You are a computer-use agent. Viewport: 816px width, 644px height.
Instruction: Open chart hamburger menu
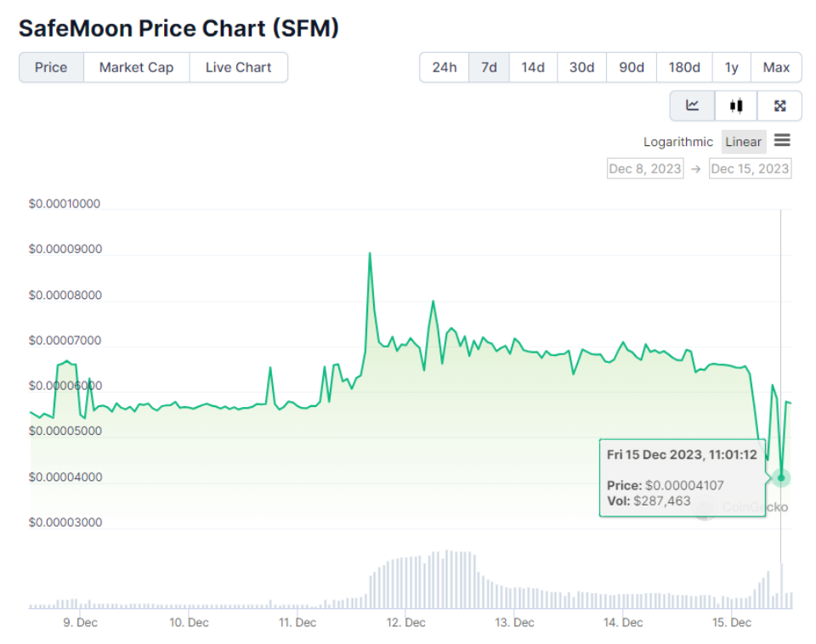click(782, 140)
